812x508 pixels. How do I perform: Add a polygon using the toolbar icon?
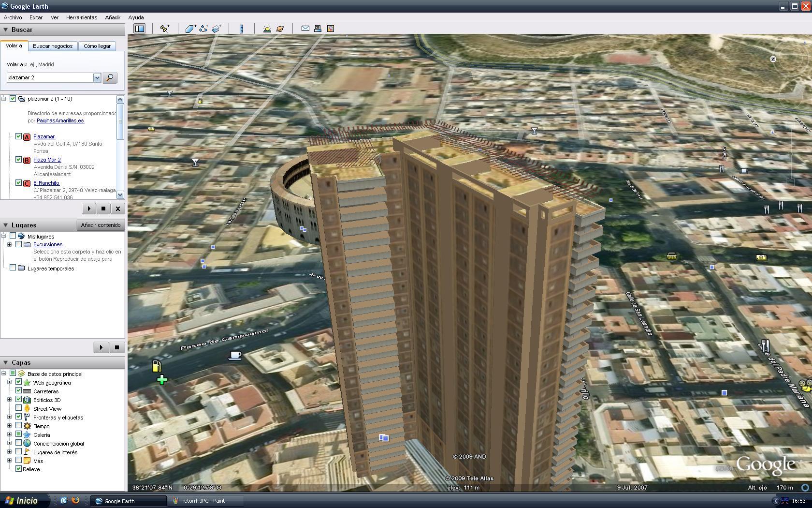[x=190, y=29]
